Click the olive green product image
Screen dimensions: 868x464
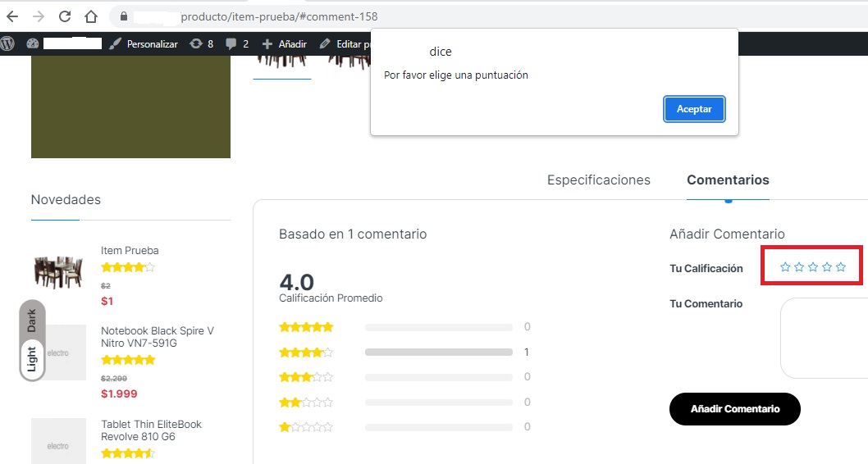pyautogui.click(x=130, y=107)
